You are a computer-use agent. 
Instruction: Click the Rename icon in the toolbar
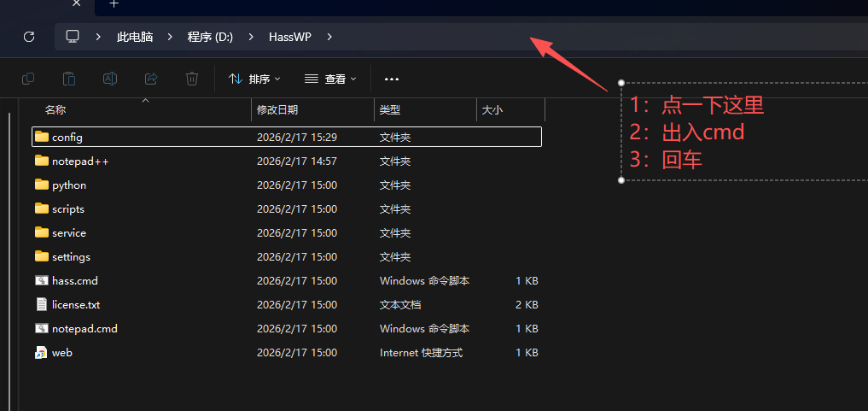click(109, 79)
